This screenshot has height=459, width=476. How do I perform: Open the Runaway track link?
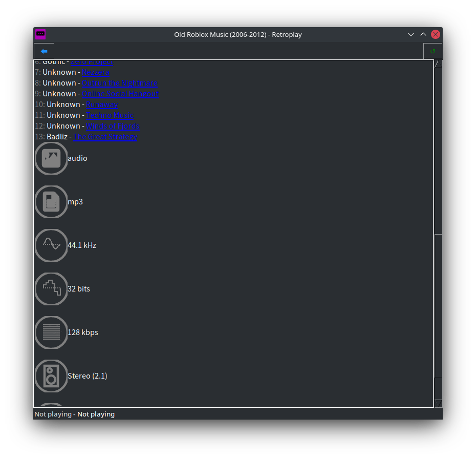102,105
